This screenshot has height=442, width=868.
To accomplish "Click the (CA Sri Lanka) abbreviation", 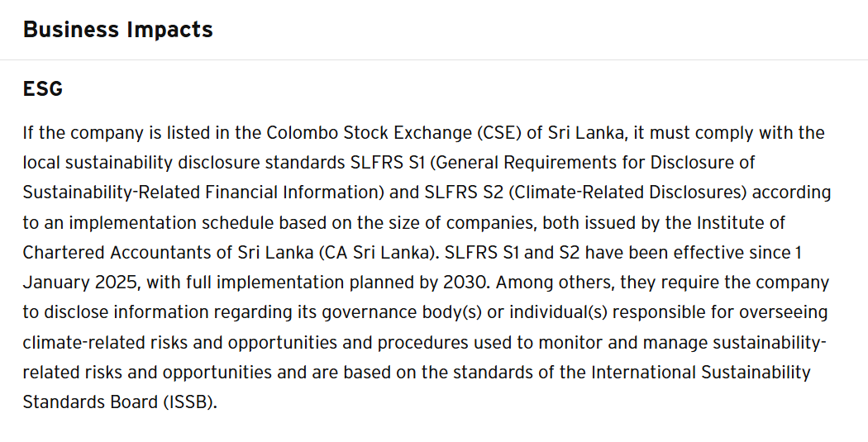I will coord(377,252).
